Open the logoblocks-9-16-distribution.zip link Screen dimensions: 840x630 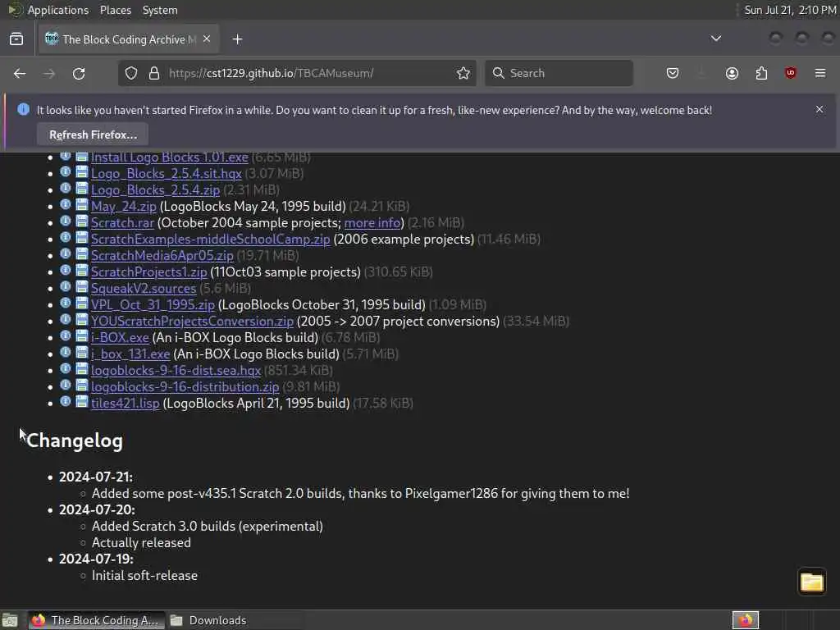tap(185, 387)
